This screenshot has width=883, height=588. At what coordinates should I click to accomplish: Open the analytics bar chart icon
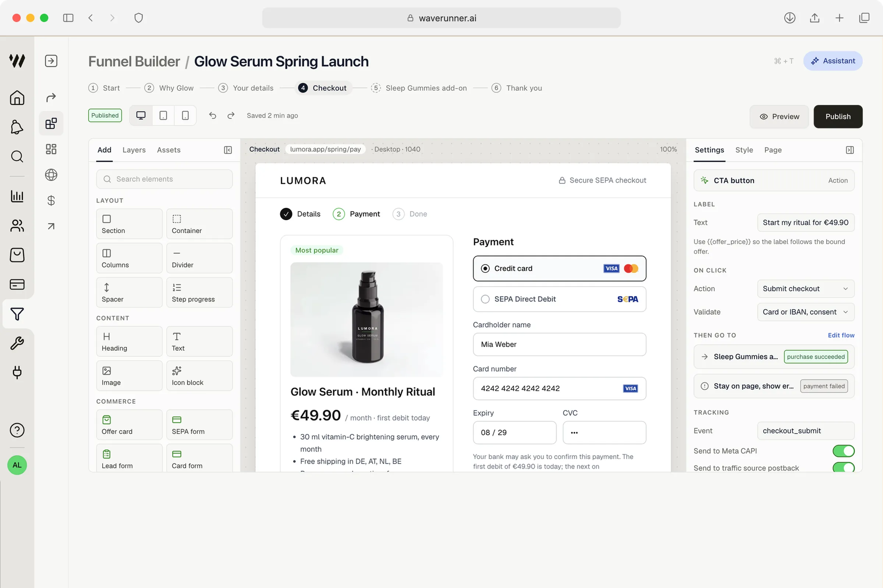point(17,196)
